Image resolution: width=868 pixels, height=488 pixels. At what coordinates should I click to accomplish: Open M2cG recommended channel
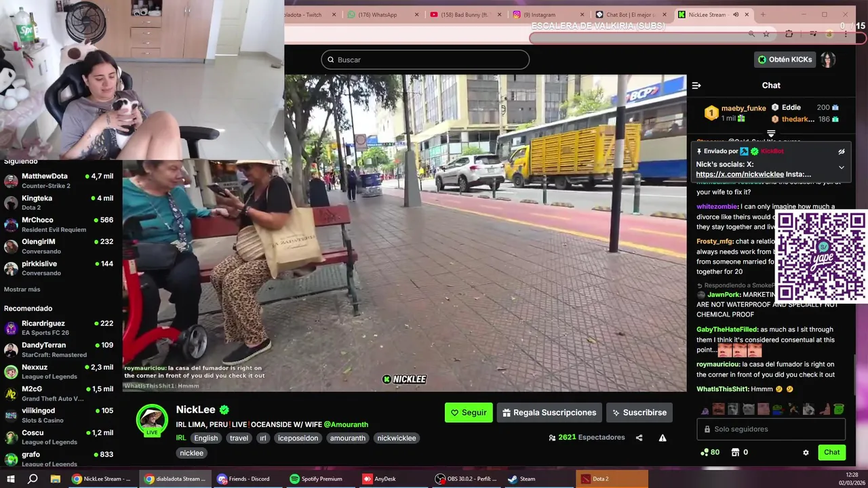pyautogui.click(x=61, y=393)
